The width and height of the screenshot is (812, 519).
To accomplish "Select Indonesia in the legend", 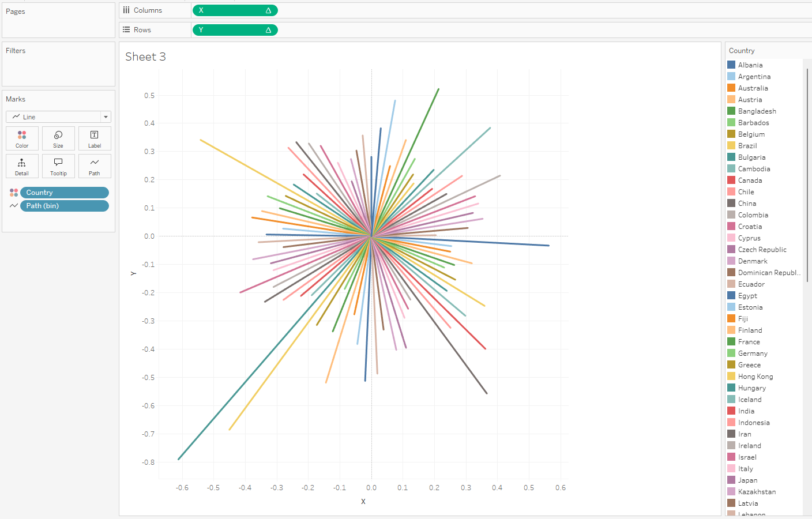I will click(754, 423).
